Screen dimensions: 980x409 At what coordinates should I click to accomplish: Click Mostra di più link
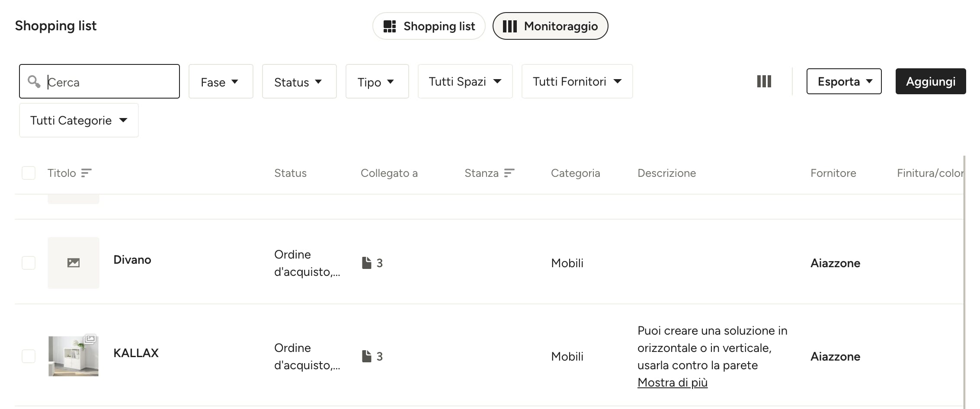pos(673,382)
